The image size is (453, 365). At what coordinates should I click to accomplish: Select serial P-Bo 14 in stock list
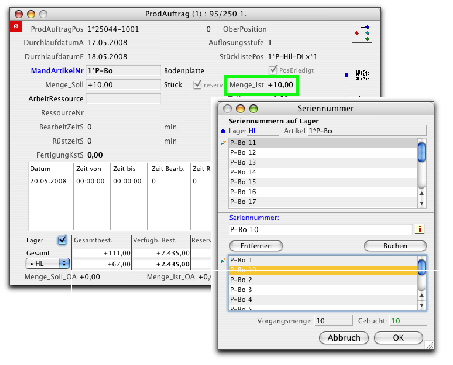click(323, 172)
